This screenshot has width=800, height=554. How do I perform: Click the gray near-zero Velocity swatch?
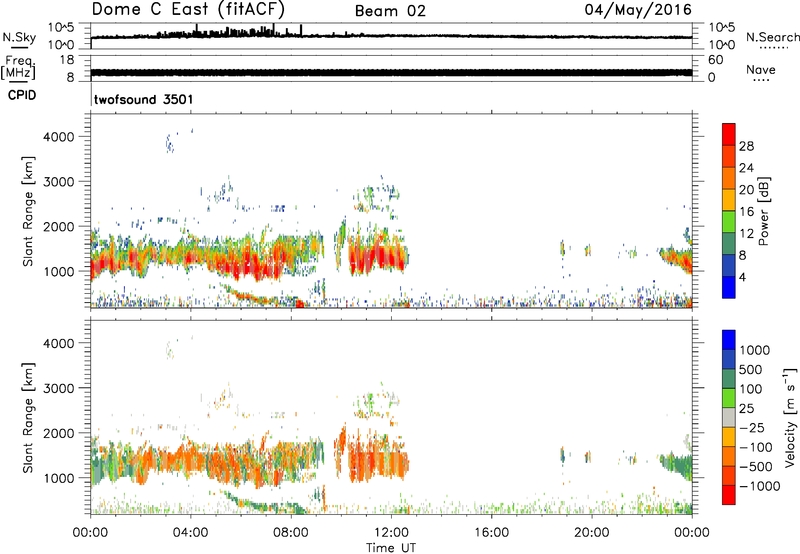point(729,417)
